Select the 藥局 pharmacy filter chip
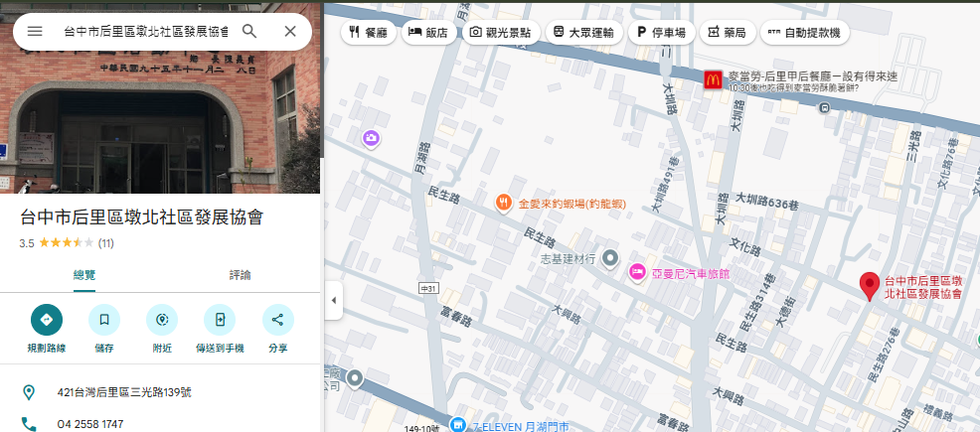 tap(727, 33)
